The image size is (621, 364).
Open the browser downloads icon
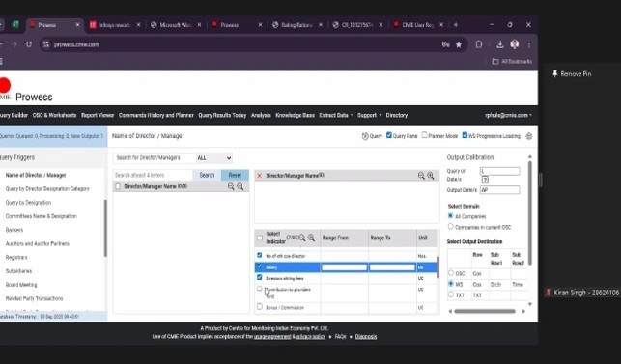point(500,44)
